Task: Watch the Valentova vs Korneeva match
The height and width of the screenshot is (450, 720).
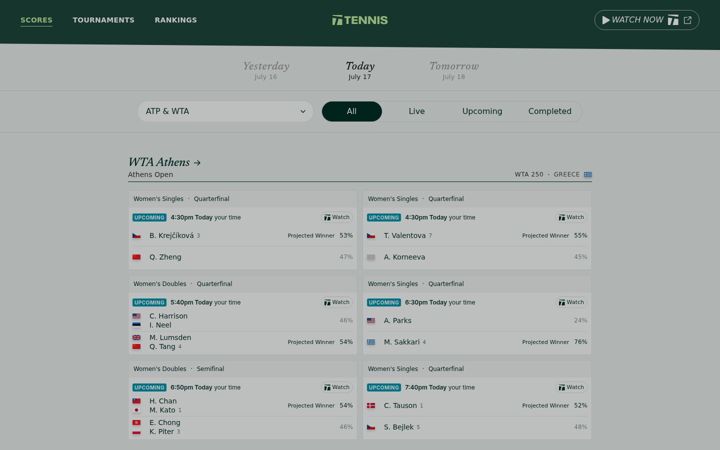Action: coord(571,217)
